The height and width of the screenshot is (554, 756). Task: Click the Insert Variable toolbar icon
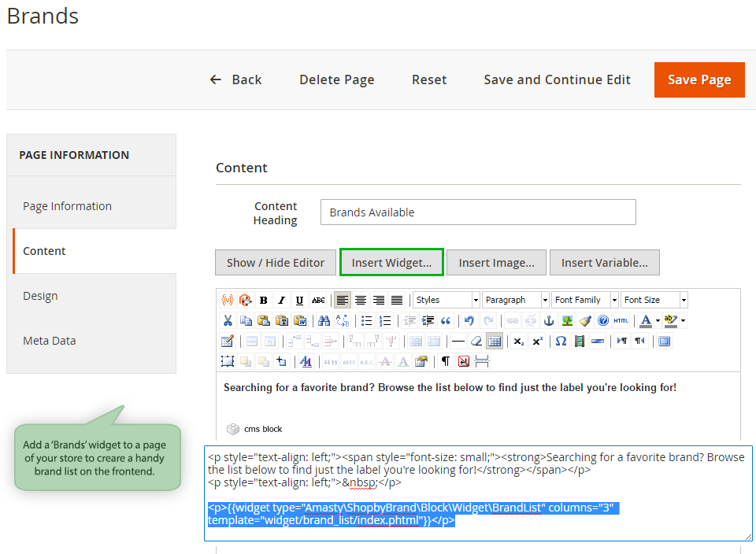(x=228, y=300)
